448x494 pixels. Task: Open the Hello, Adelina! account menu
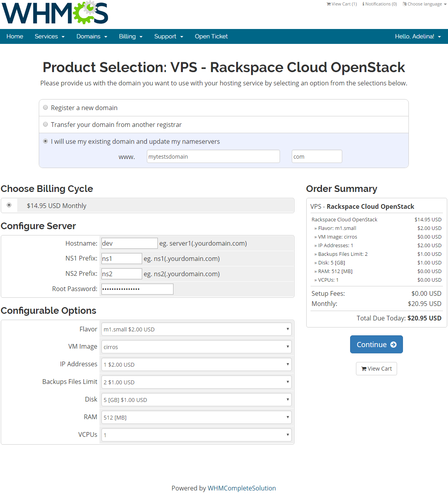(418, 36)
